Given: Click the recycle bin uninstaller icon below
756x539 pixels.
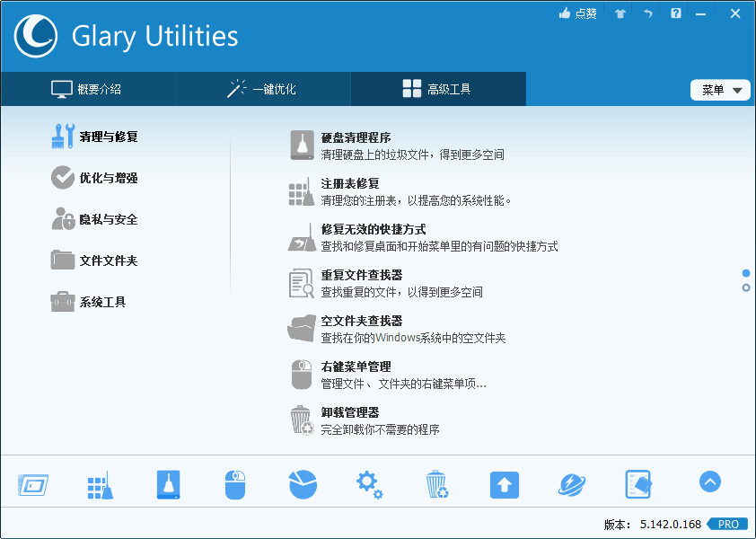Looking at the screenshot, I should pyautogui.click(x=436, y=484).
